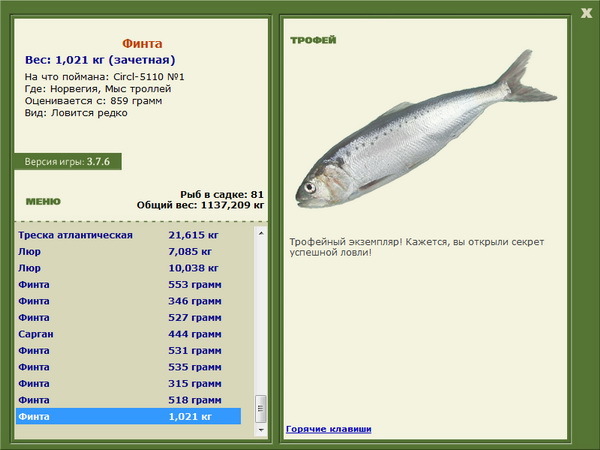Click the orange Финта fish title

(x=142, y=44)
